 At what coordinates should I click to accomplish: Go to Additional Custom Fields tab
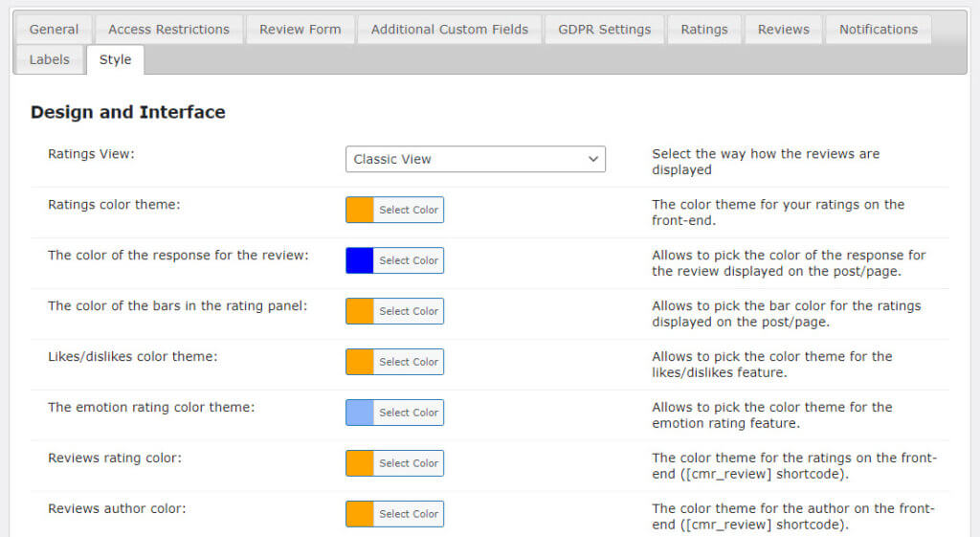tap(450, 30)
